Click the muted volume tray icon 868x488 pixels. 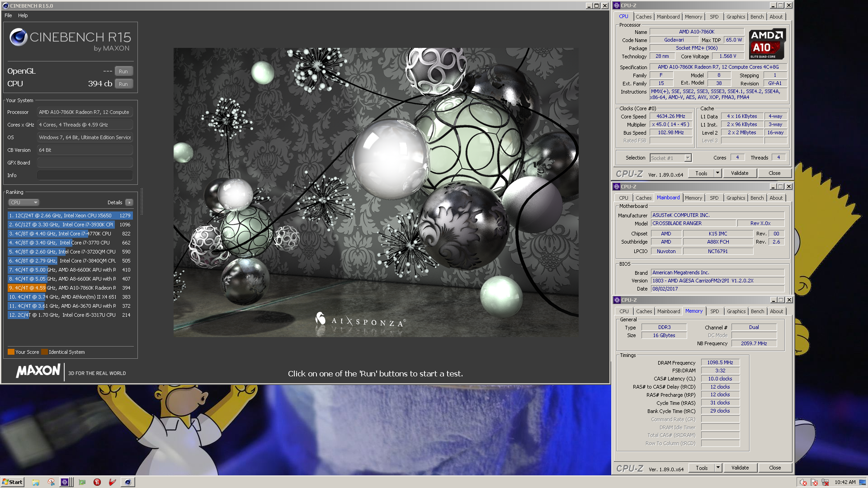(x=803, y=482)
